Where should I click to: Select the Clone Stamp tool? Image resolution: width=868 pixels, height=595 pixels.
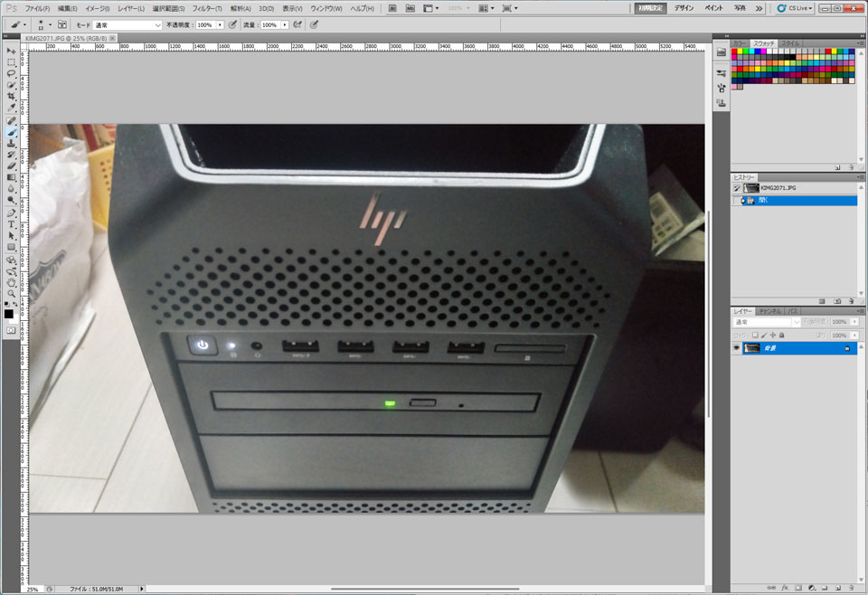11,144
